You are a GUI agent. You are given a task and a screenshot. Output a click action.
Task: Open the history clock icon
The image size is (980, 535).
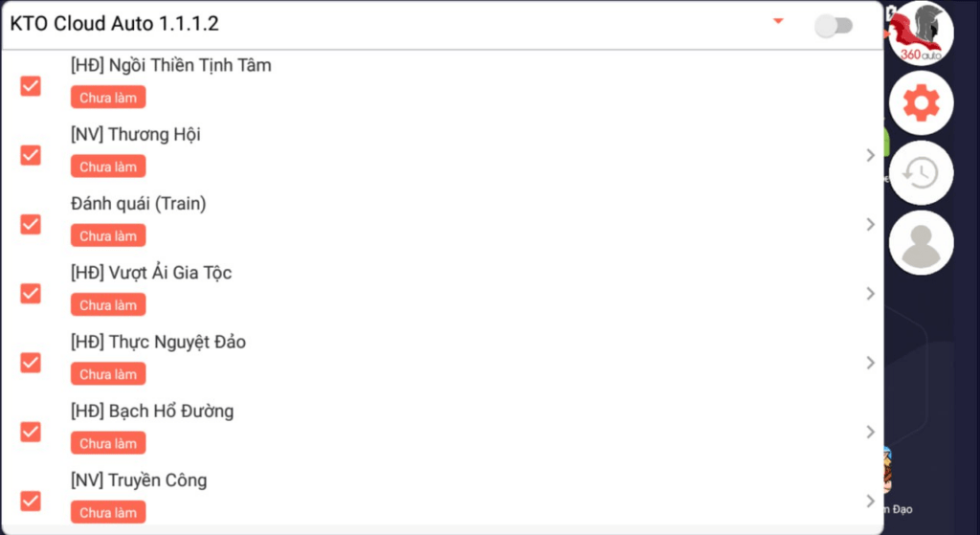click(921, 172)
